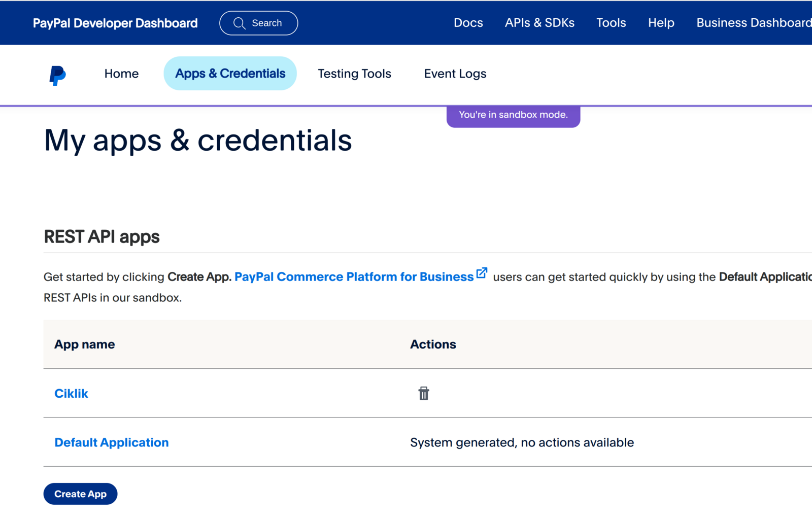Go to Event Logs tab
Screen dimensions: 812x520
(x=455, y=74)
